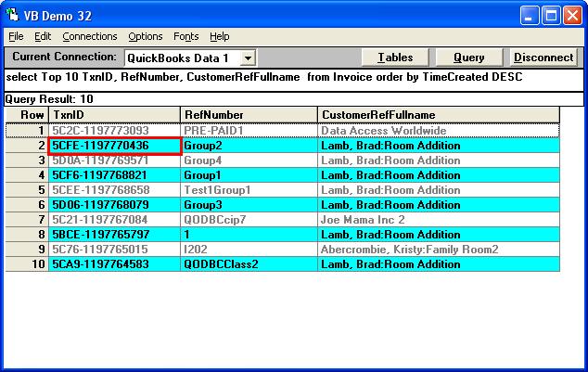Open the Edit menu
588x372 pixels.
[x=43, y=36]
